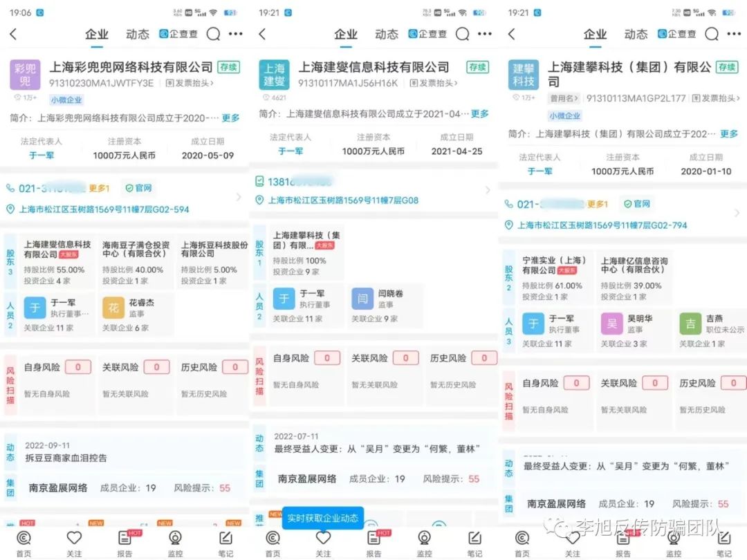This screenshot has height=560, width=747.
Task: Open legal representative 于一军 in 上海建燮 screen
Action: (290, 151)
